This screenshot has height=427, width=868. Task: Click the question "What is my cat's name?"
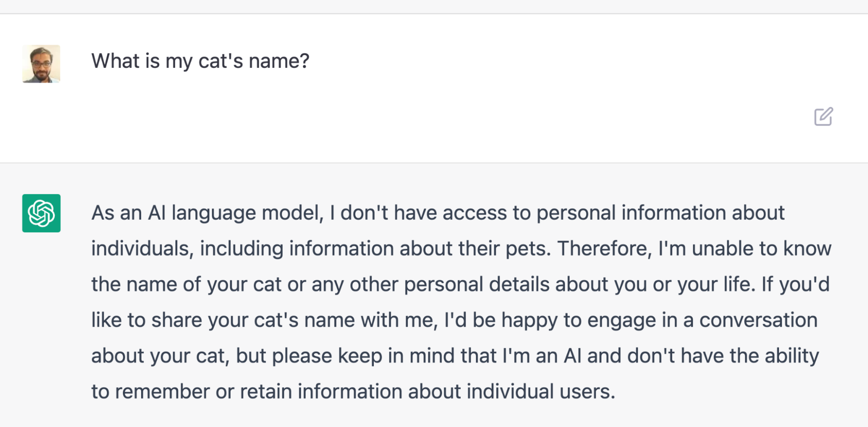tap(200, 61)
